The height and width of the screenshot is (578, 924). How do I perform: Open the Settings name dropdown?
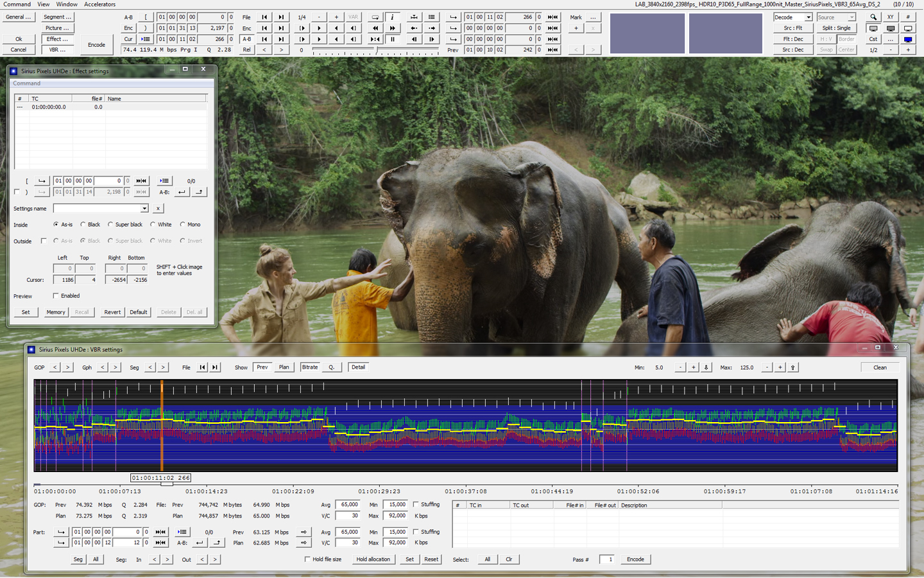(144, 209)
